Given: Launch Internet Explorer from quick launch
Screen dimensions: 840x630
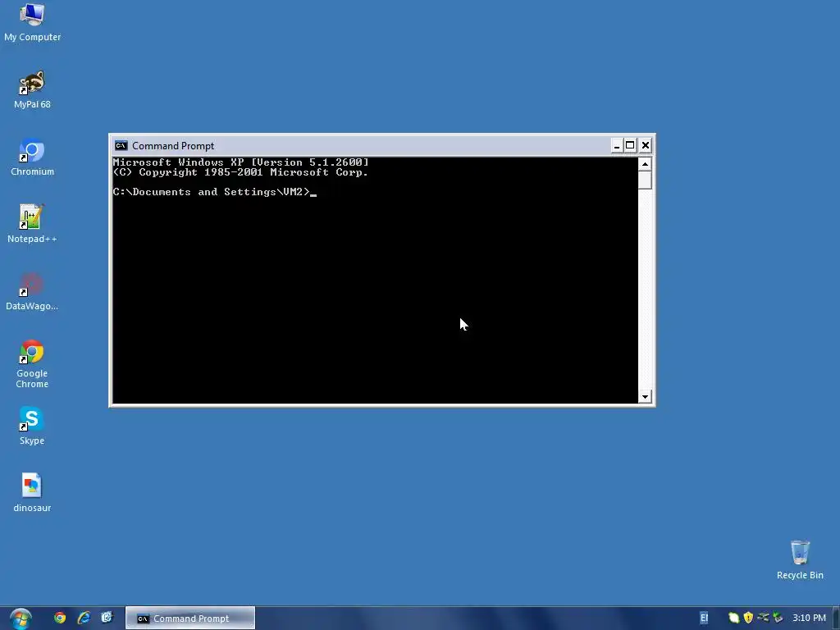Looking at the screenshot, I should click(84, 618).
